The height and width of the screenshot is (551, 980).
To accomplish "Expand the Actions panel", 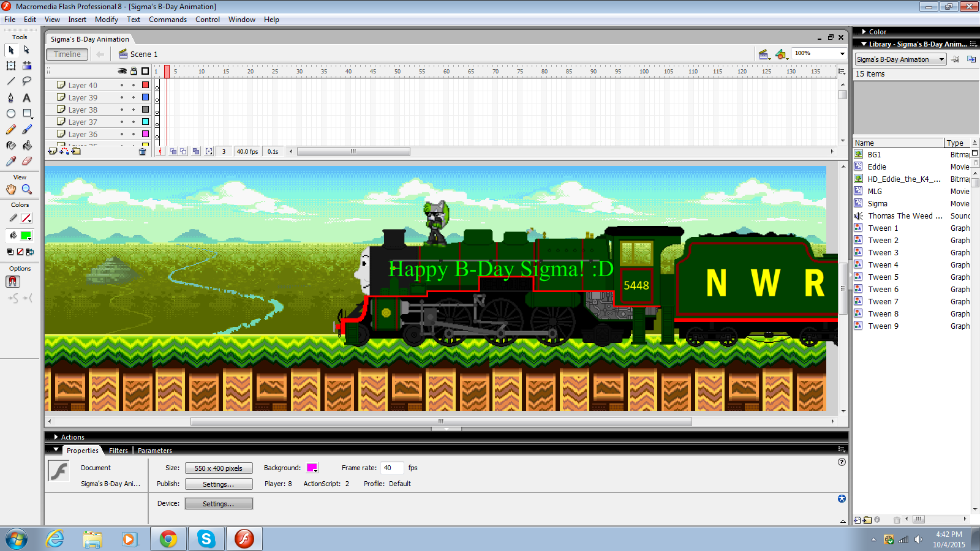I will tap(56, 437).
